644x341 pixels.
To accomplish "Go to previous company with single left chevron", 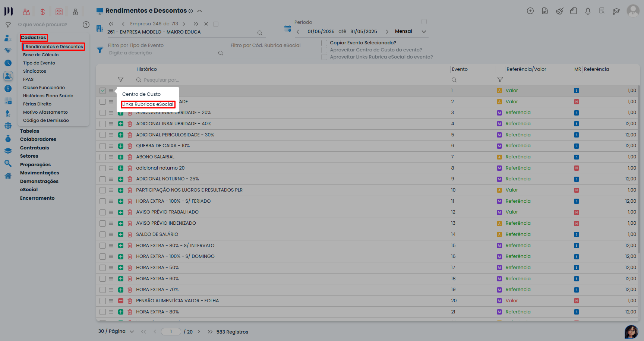I will point(123,24).
